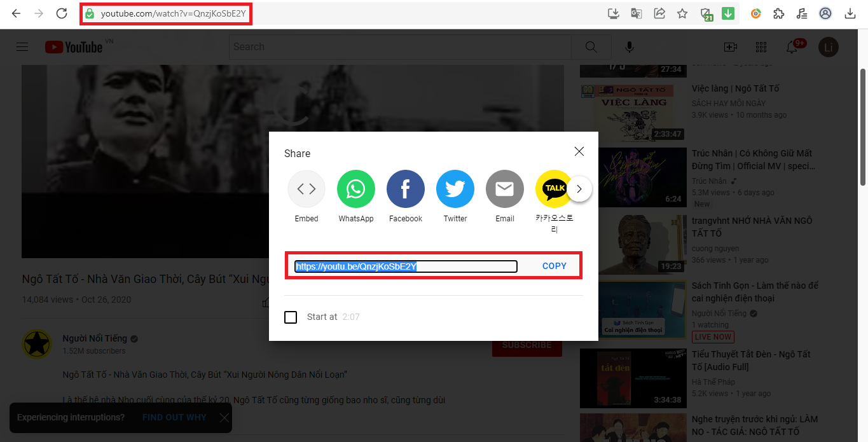Viewport: 868px width, 442px height.
Task: Share the video by Email
Action: [x=504, y=190]
